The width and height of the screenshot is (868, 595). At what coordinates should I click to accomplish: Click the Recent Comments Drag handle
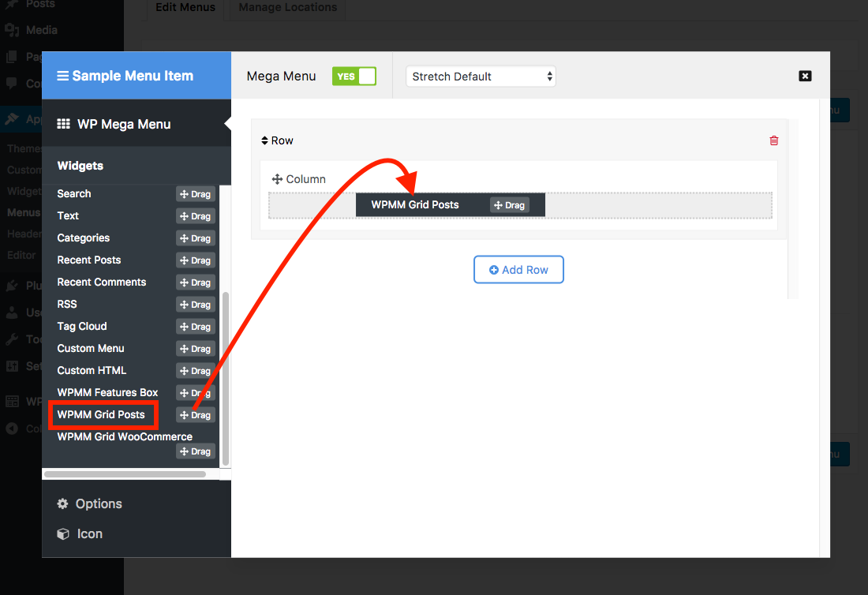(196, 283)
